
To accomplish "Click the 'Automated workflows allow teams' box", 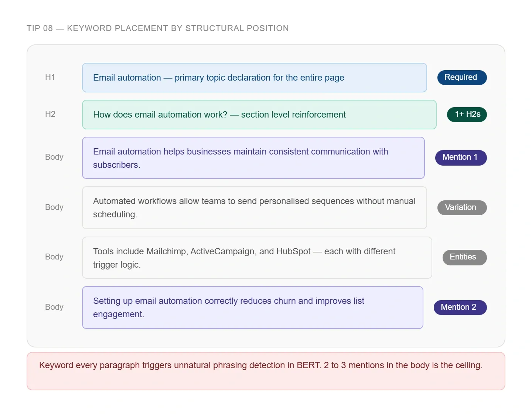I will coord(254,208).
